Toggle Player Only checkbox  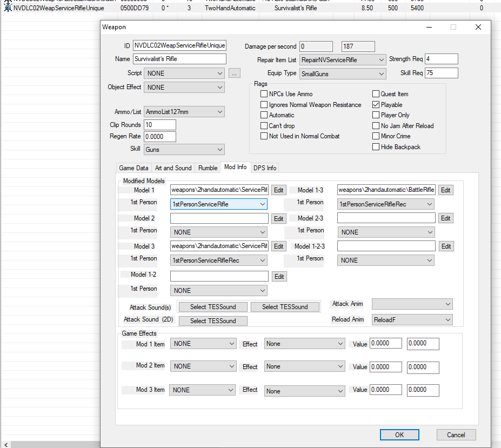tap(376, 115)
